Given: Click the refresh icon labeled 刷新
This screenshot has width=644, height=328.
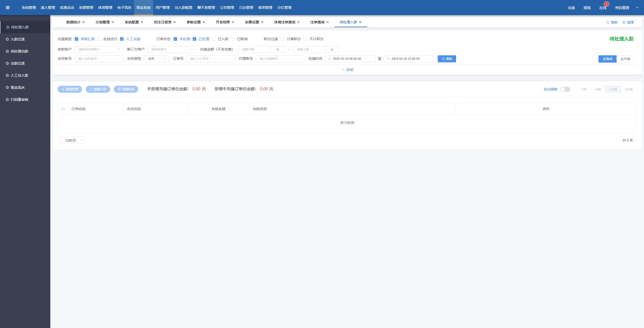Looking at the screenshot, I should tap(608, 22).
